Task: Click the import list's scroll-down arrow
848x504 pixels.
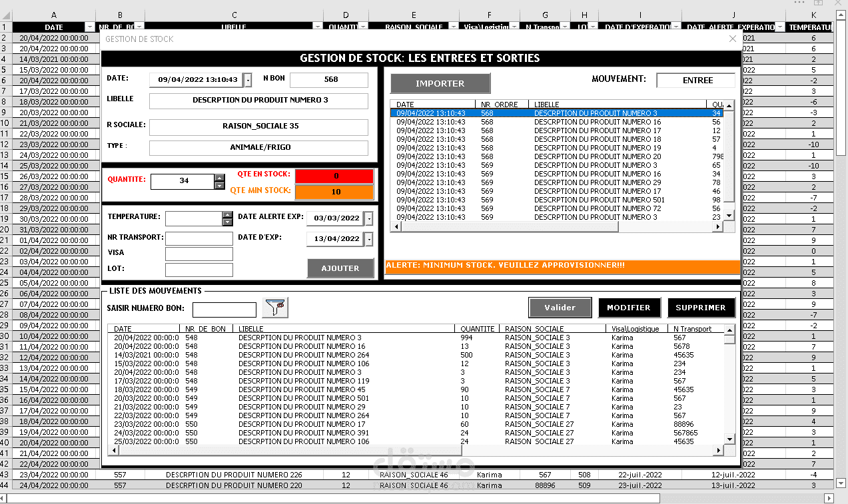Action: 729,216
